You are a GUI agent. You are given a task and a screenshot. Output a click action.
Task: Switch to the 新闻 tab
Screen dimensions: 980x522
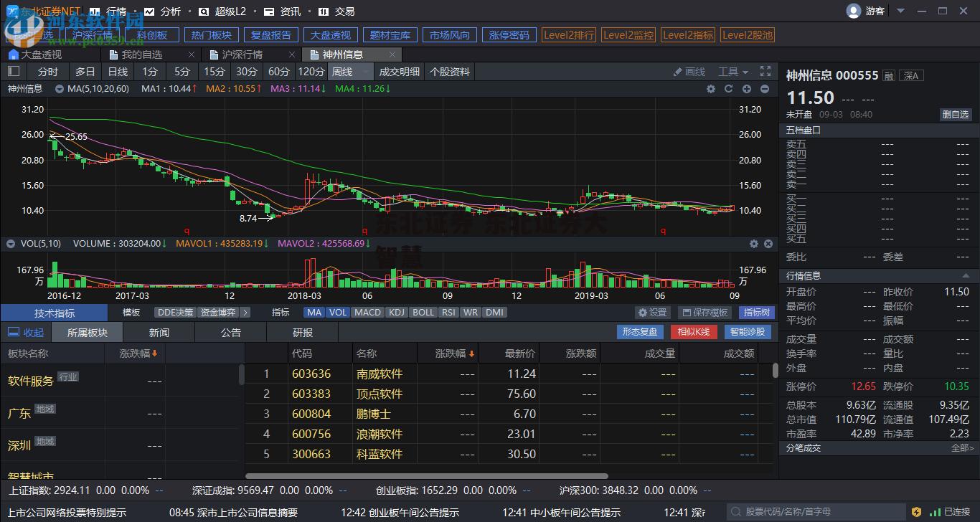click(x=159, y=333)
